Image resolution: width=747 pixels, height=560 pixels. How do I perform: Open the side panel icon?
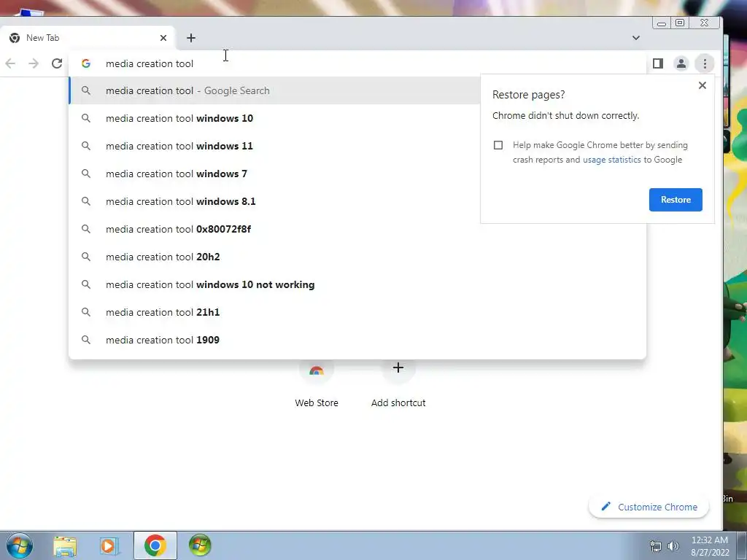658,63
